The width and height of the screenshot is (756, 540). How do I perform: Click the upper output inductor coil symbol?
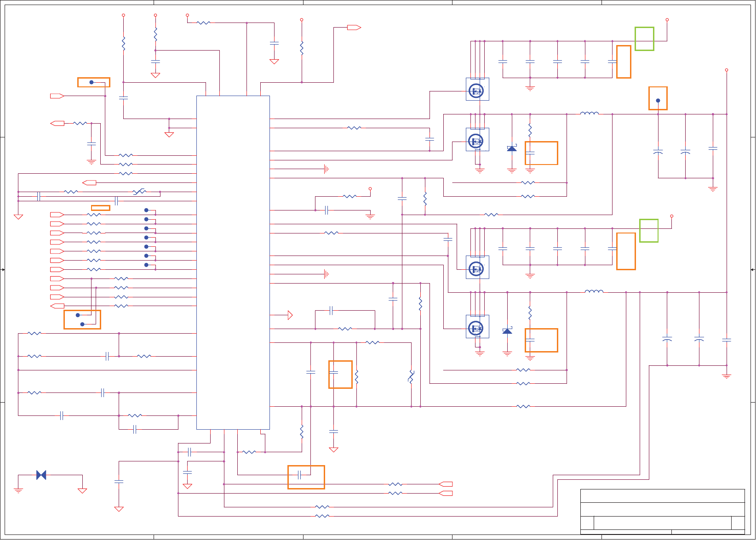590,113
